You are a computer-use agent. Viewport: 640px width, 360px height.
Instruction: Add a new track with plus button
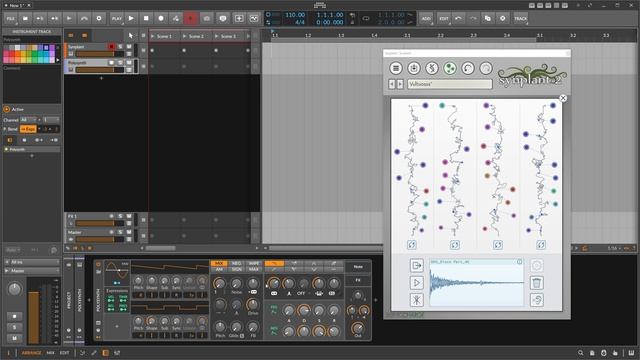(x=101, y=78)
